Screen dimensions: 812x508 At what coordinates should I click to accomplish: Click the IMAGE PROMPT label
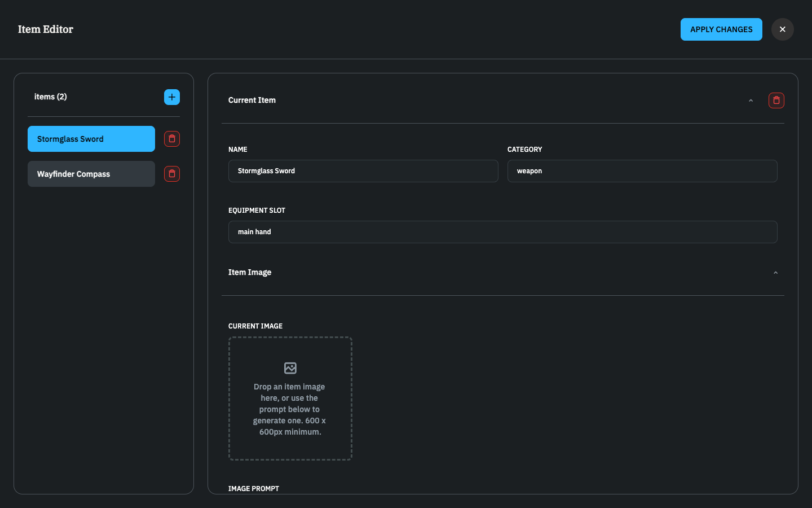[x=254, y=489]
